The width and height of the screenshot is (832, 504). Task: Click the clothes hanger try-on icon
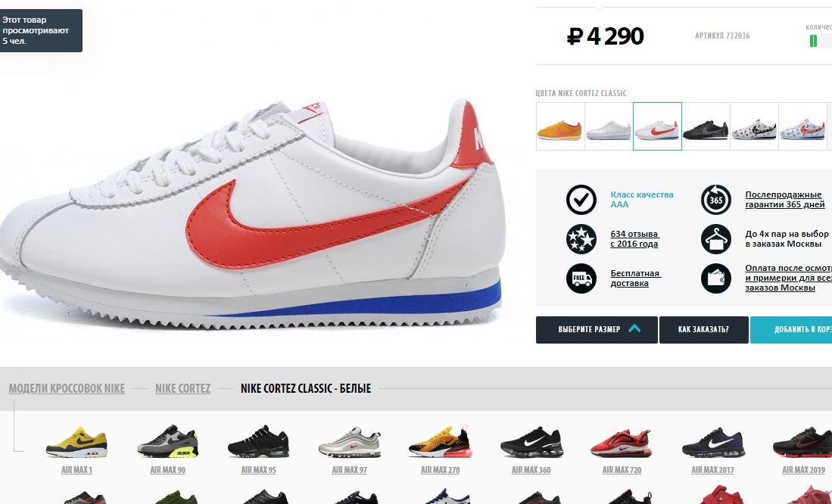[716, 238]
